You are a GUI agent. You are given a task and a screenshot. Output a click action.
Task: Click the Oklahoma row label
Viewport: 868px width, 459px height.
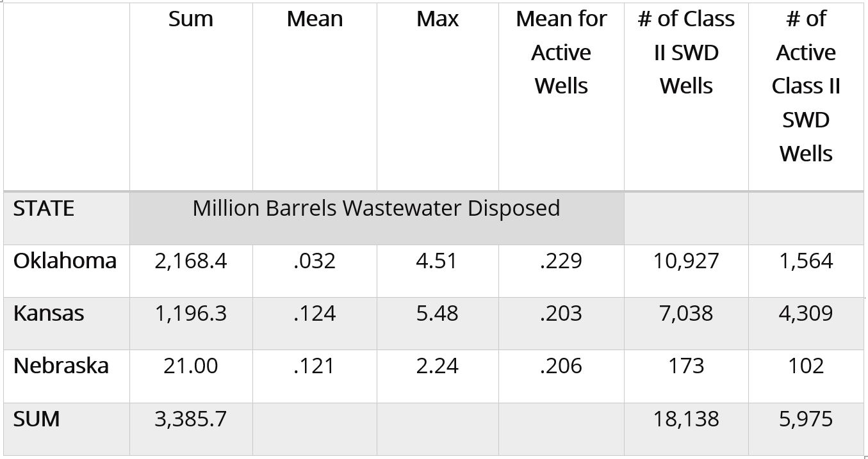point(65,261)
